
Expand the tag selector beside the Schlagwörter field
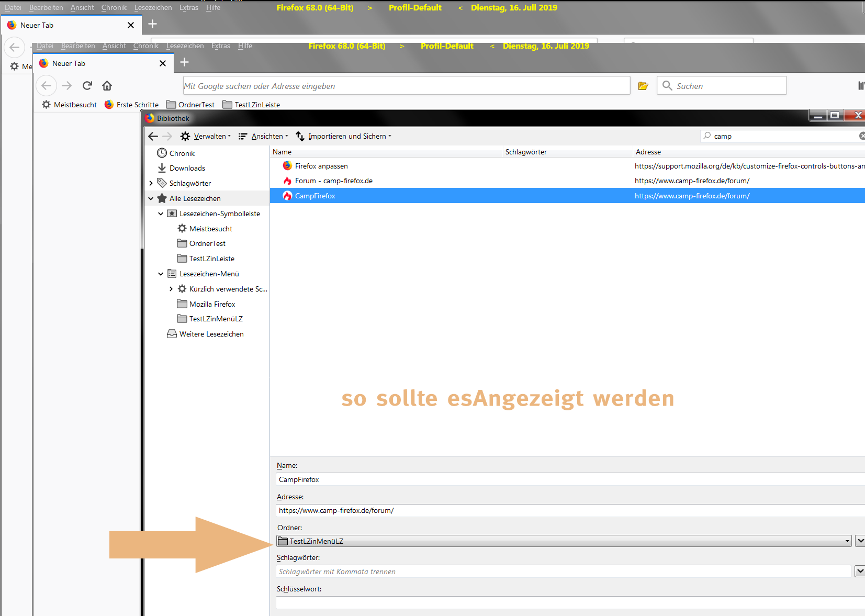860,572
